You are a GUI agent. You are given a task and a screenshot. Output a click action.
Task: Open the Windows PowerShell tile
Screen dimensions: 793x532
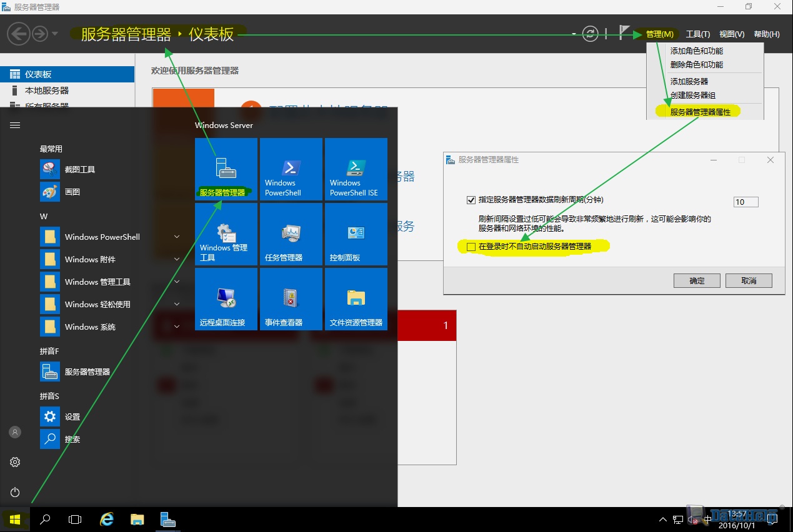[291, 169]
